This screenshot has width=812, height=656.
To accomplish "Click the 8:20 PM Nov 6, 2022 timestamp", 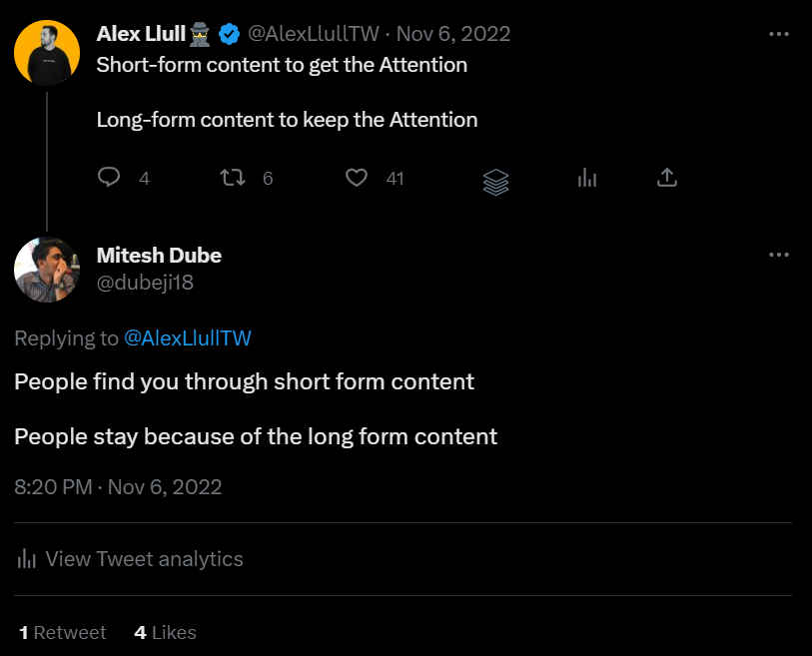I will [118, 487].
